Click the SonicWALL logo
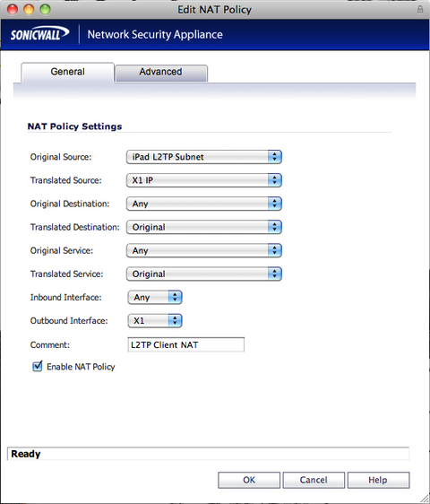This screenshot has height=504, width=430. click(39, 34)
